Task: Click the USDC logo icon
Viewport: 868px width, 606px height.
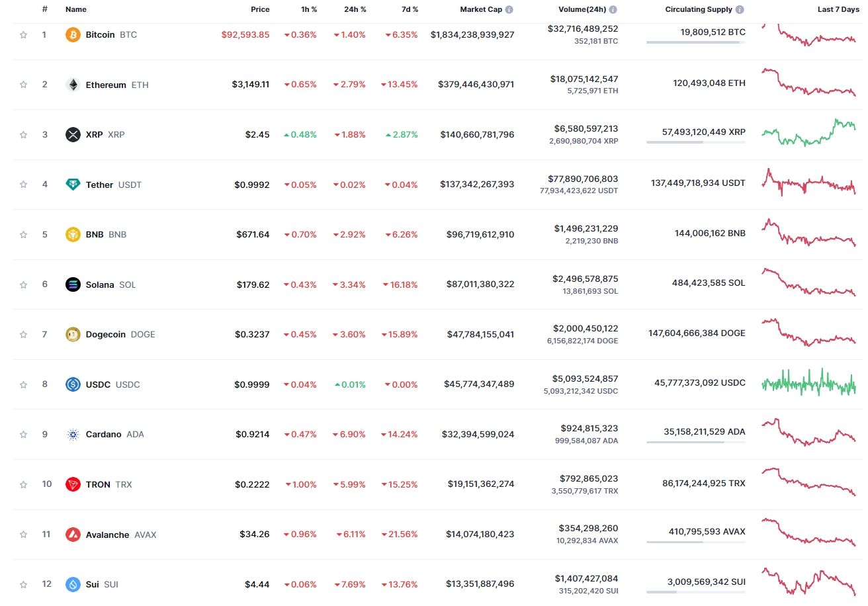Action: (x=73, y=384)
